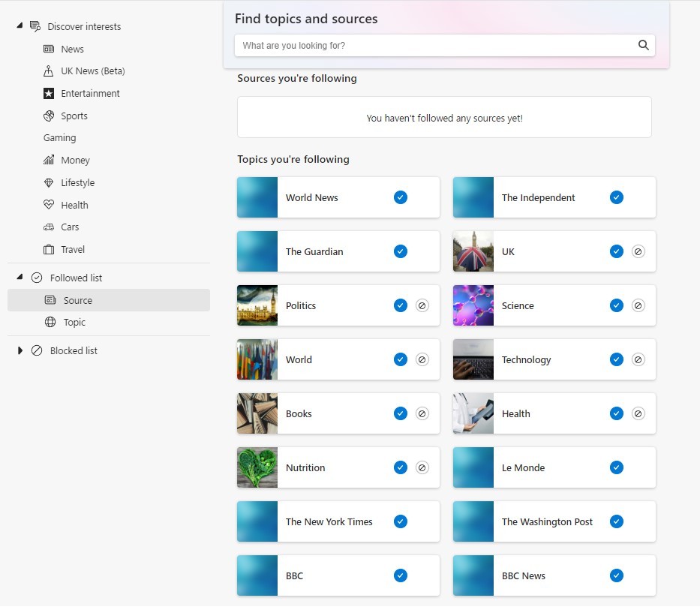The image size is (700, 610).
Task: Open the BBC topic card
Action: tap(338, 575)
